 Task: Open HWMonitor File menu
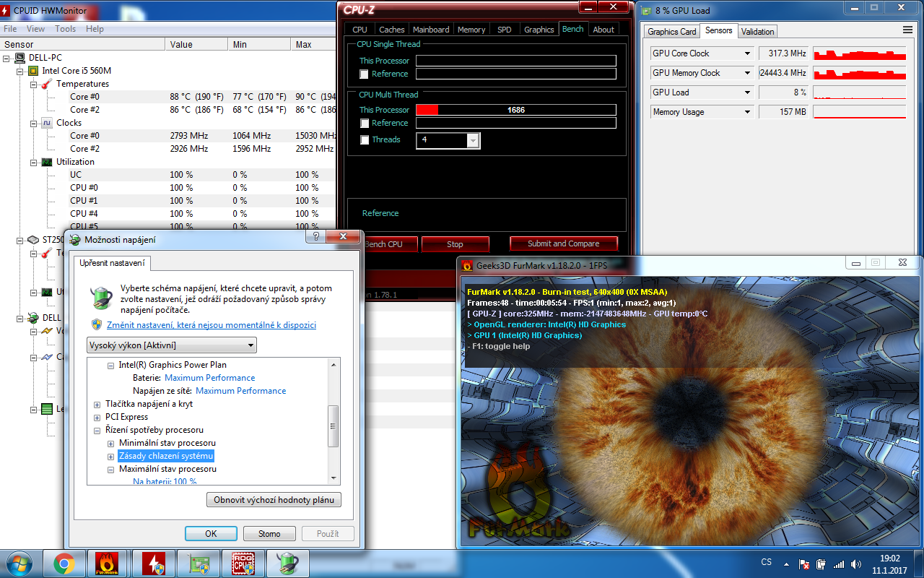click(10, 29)
